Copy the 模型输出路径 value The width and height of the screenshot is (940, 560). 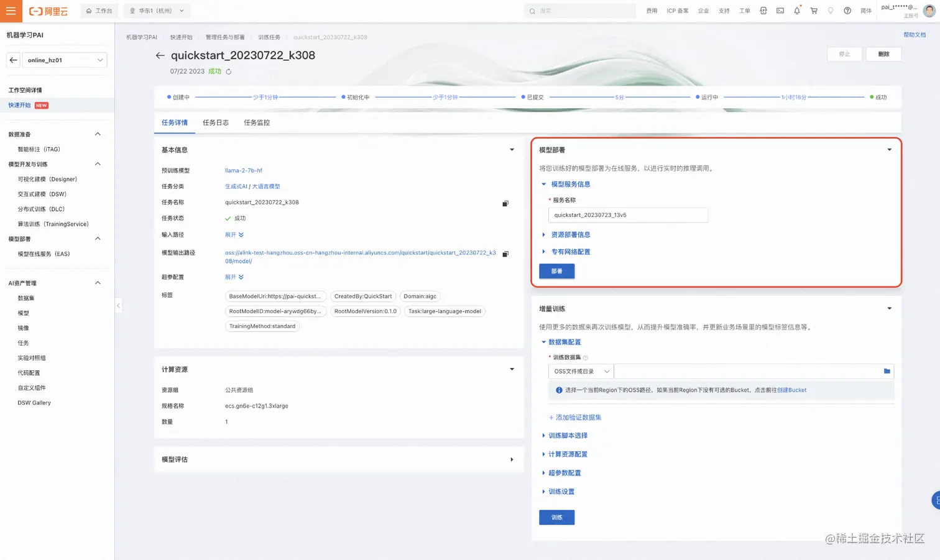pos(505,254)
